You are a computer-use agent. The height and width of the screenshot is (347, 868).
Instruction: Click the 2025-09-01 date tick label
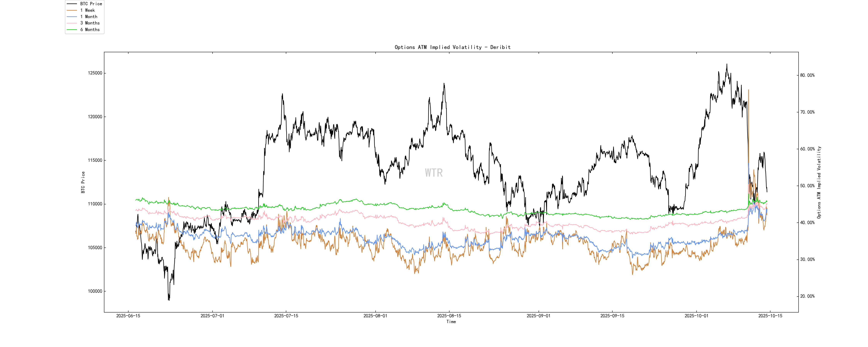[x=538, y=316]
